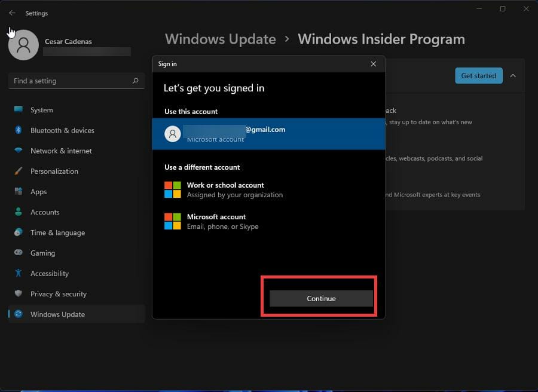This screenshot has height=392, width=538.
Task: Click the Work or school Microsoft logo
Action: (173, 189)
